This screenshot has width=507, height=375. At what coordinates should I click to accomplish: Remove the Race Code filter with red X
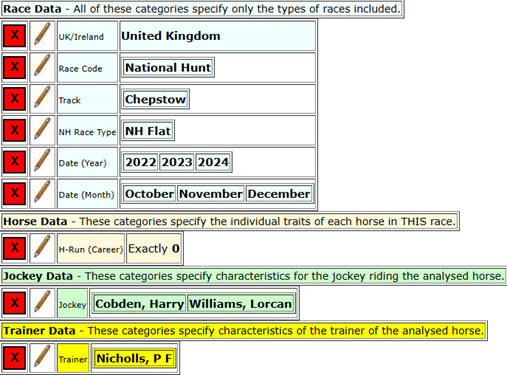coord(14,67)
